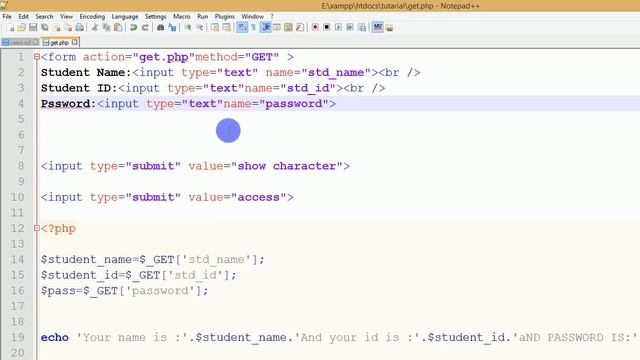Screen dimensions: 640x360
Task: Click the Open file toolbar icon
Action: tap(22, 27)
